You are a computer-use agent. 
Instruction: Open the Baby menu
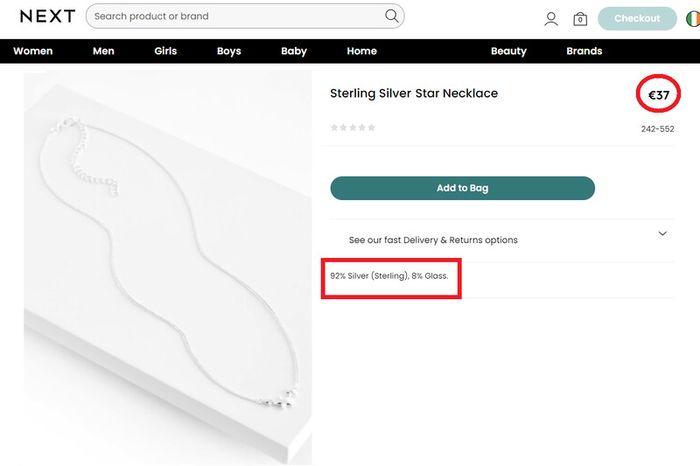point(294,51)
